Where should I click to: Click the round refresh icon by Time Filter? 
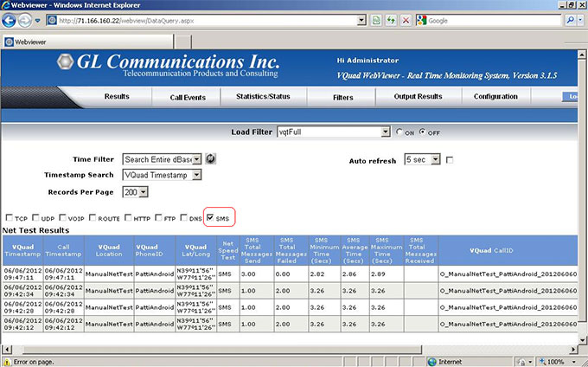211,158
